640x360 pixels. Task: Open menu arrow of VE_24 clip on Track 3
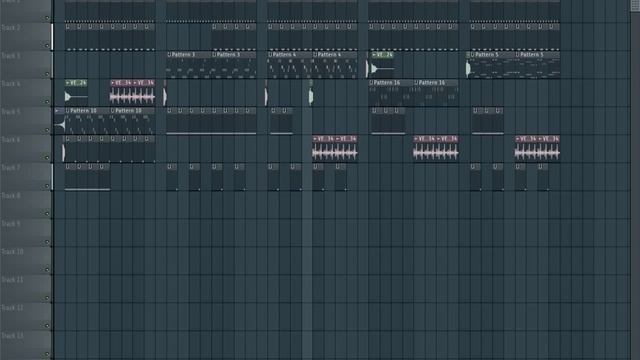click(374, 54)
